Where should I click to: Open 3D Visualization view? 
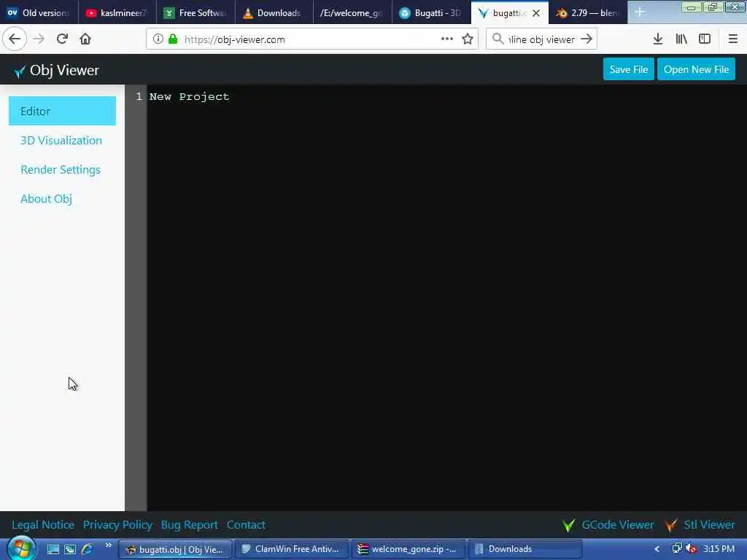pyautogui.click(x=61, y=141)
